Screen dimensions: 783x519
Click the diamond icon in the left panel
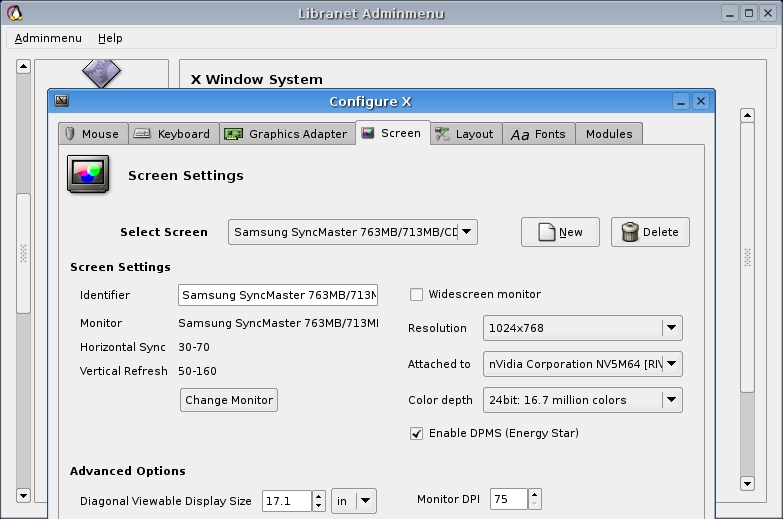[101, 73]
